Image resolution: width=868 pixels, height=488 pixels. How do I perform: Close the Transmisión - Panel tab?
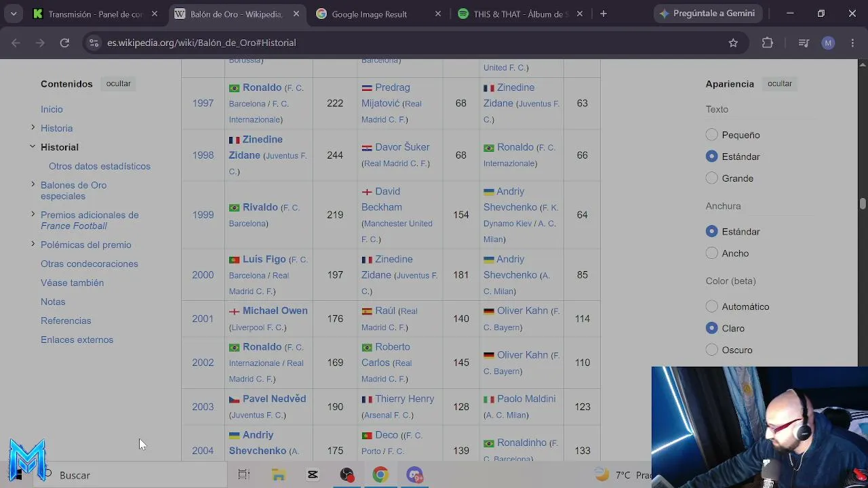[155, 14]
